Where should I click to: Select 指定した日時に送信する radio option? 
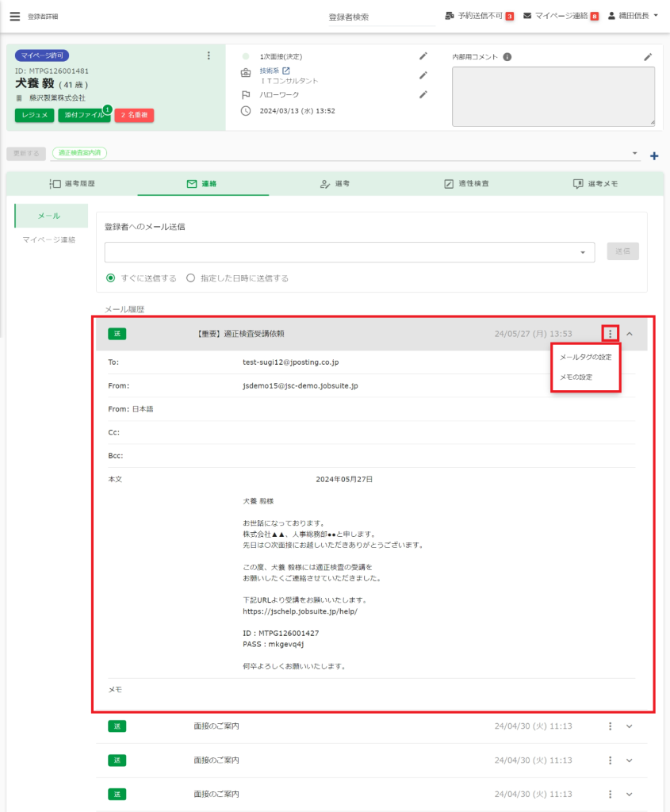tap(190, 278)
